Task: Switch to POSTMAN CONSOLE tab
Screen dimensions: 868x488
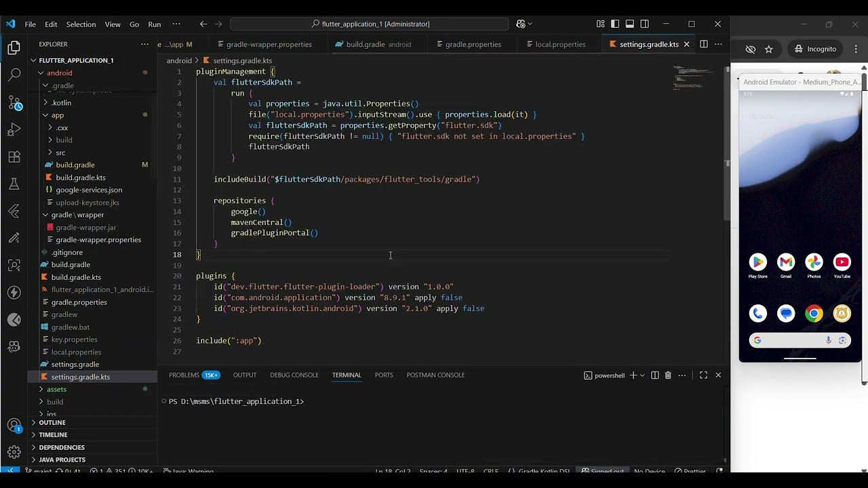Action: point(435,375)
